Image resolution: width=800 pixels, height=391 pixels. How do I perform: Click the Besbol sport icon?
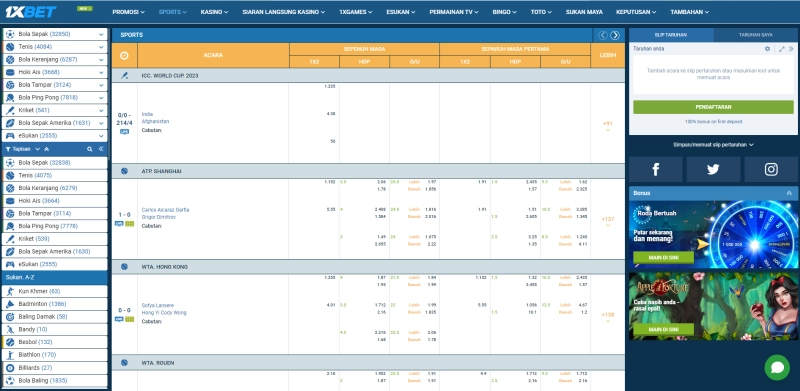10,342
